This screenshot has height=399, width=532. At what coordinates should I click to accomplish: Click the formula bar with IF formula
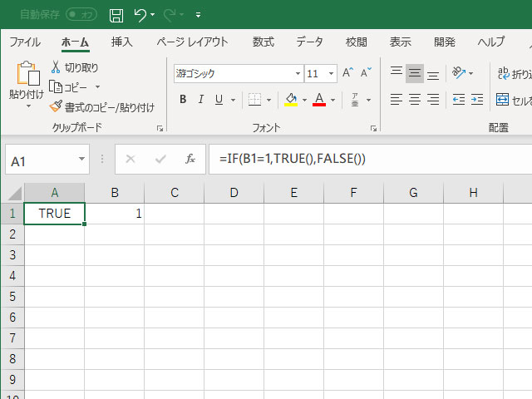coord(371,159)
